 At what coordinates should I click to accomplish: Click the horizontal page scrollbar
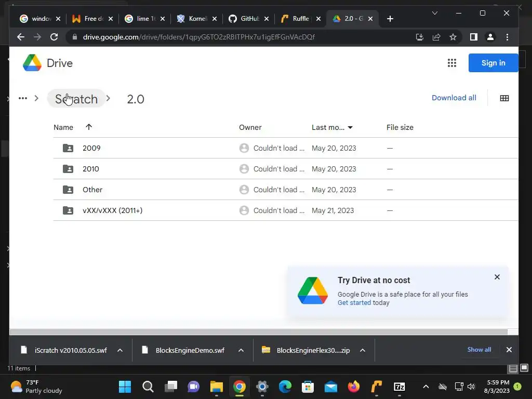pyautogui.click(x=259, y=332)
